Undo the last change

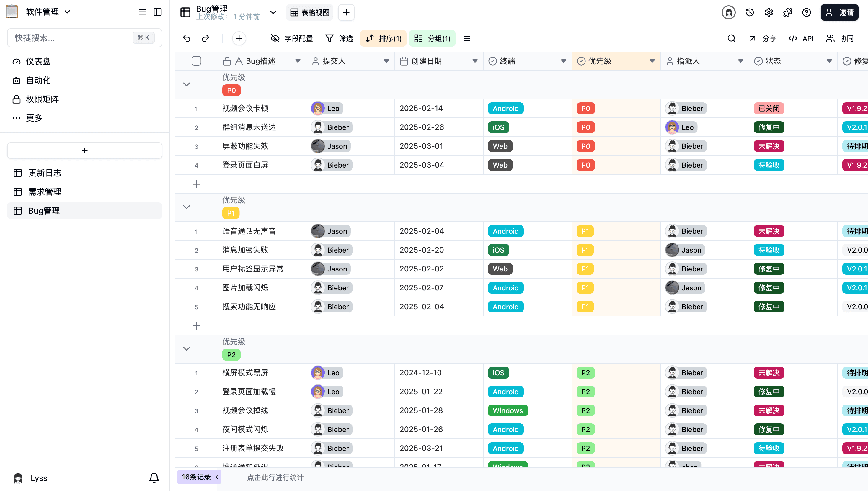pos(187,38)
